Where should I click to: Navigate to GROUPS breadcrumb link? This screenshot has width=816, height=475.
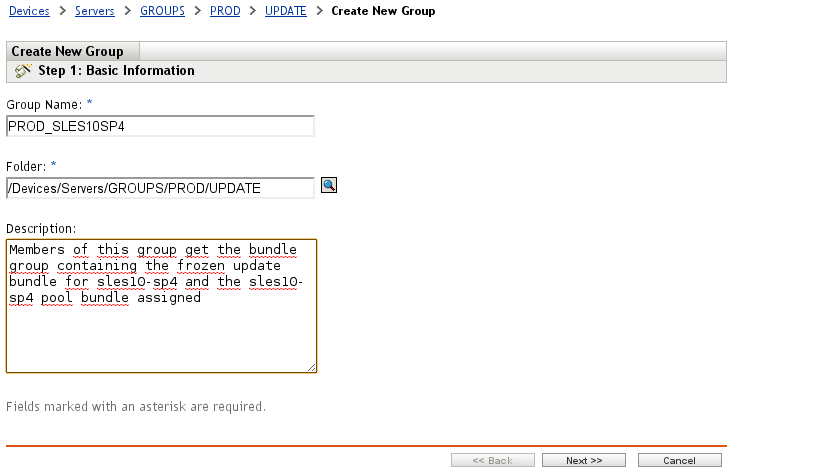pos(162,11)
